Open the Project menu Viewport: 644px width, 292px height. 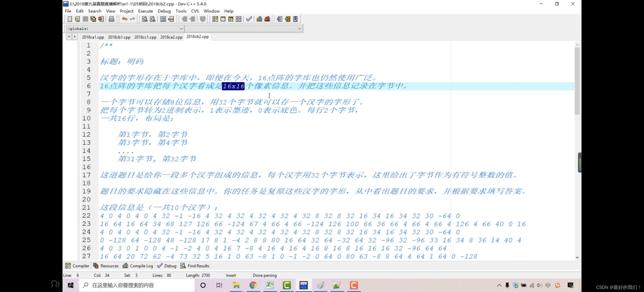click(126, 11)
